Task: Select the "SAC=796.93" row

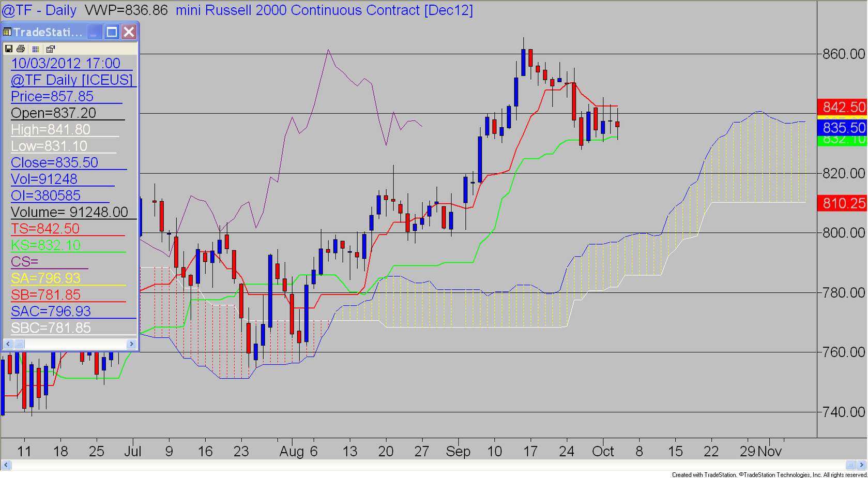Action: pos(73,311)
